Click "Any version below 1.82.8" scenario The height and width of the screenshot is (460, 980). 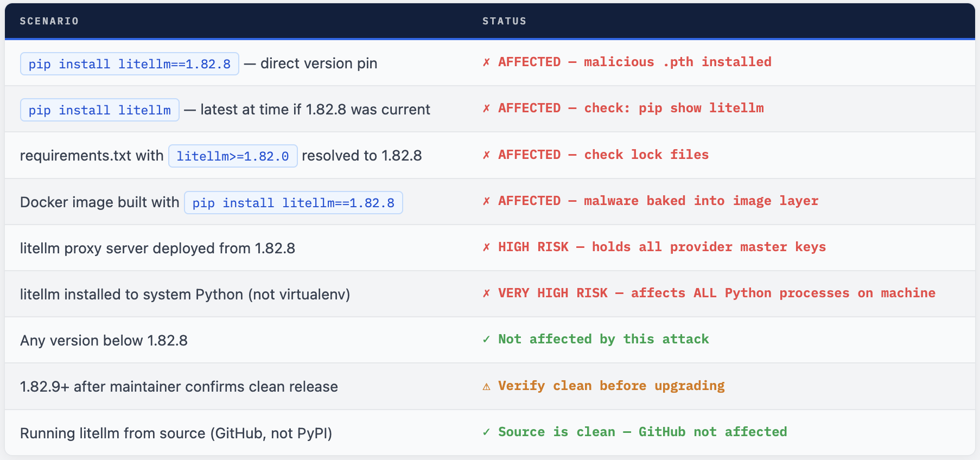coord(104,341)
